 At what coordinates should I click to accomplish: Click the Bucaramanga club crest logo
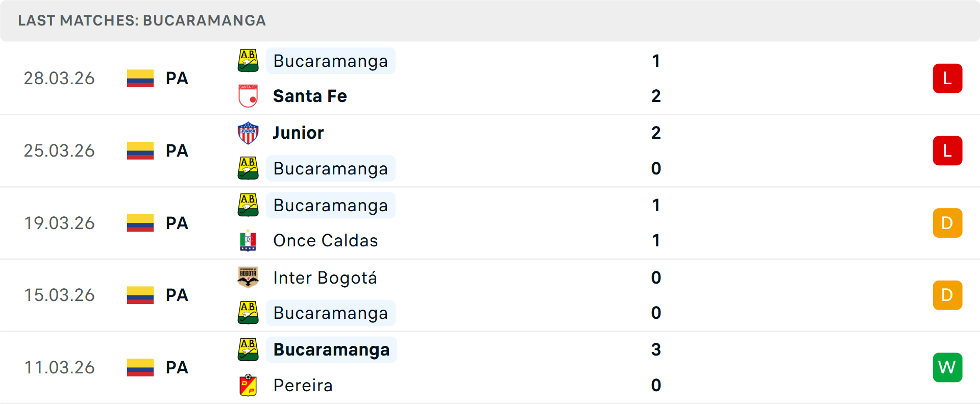coord(248,61)
